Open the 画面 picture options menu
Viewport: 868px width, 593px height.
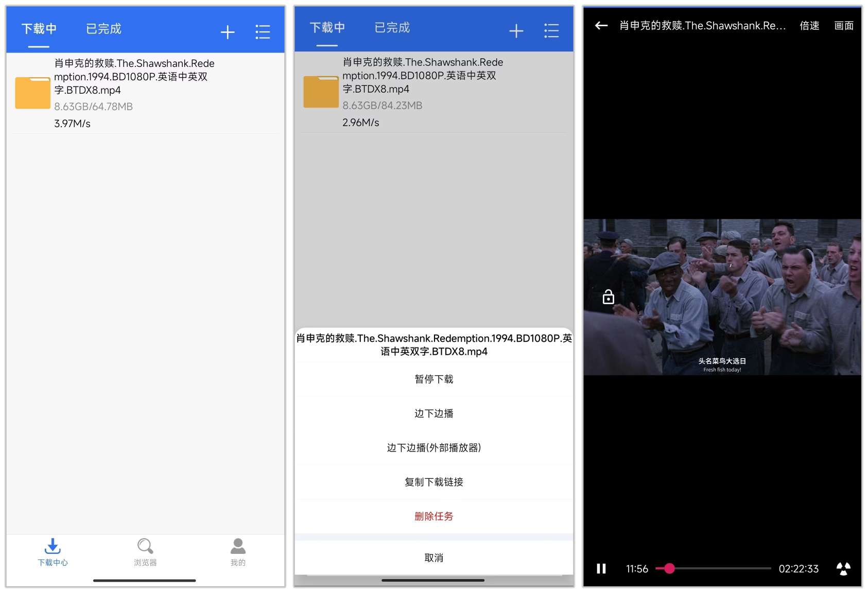tap(844, 26)
